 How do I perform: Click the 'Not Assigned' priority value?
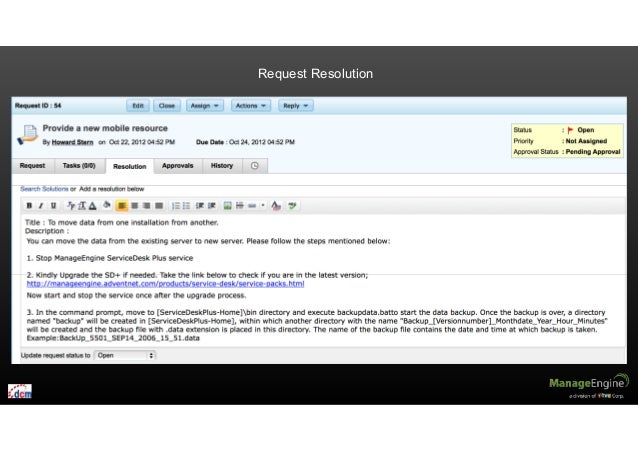coord(586,141)
